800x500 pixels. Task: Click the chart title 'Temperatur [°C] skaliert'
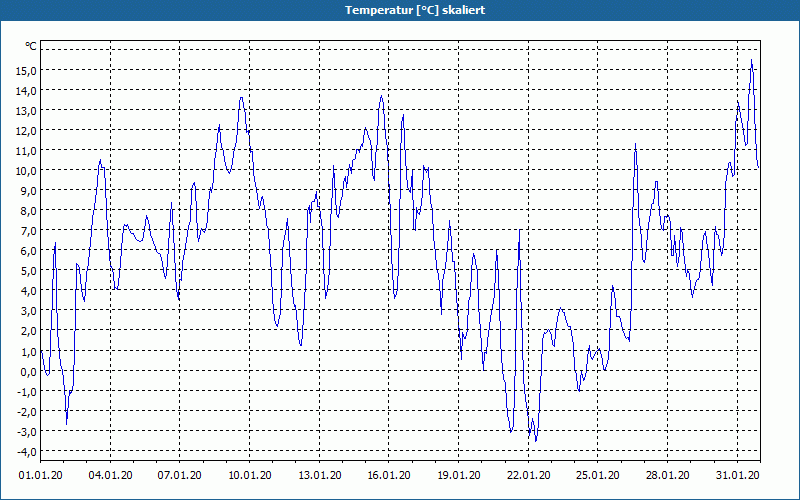tap(415, 10)
